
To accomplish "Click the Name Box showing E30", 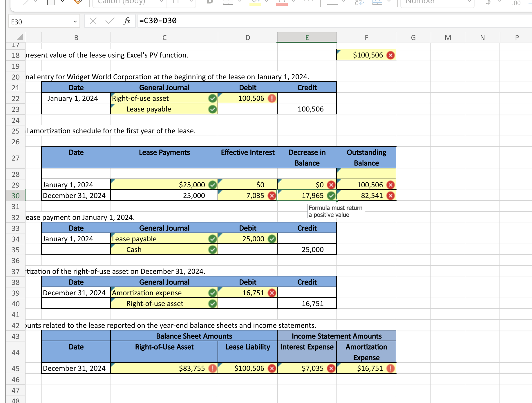I will pos(44,21).
